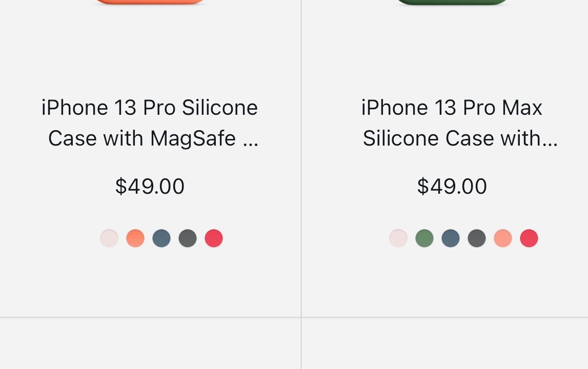Select the pale pink swatch for iPhone 13 Pro case
This screenshot has height=369, width=588.
[x=109, y=238]
